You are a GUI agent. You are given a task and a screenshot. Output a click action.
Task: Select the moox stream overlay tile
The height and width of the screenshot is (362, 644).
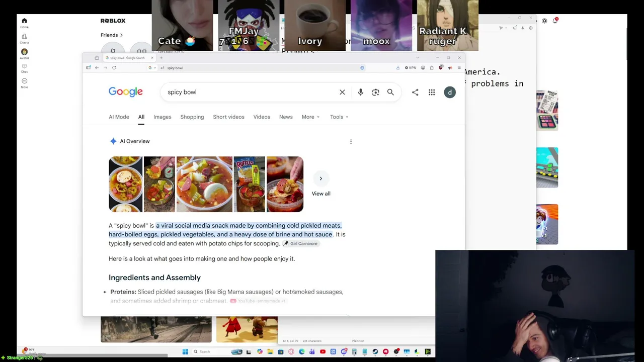click(381, 26)
